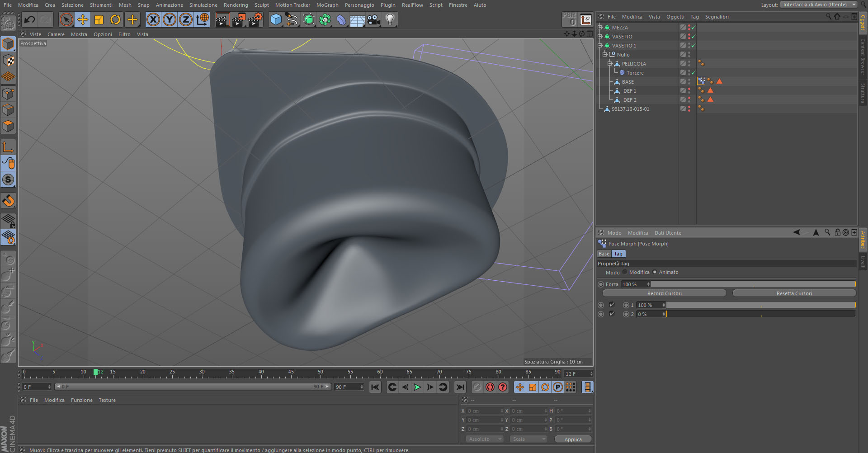Click the light bulb icon
The image size is (868, 453).
(x=390, y=19)
